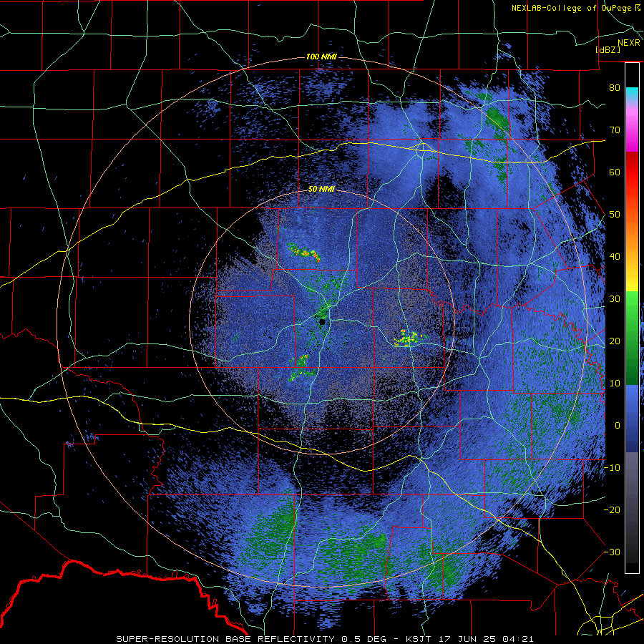Click the KSJT radar site black dot
The width and height of the screenshot is (644, 644).
click(322, 322)
